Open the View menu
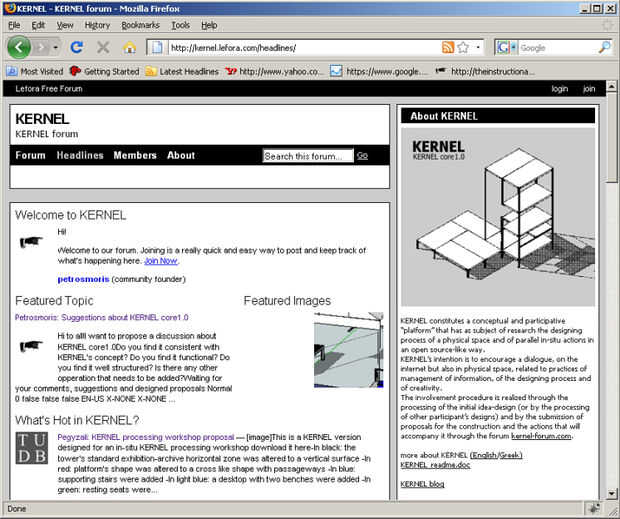Image resolution: width=620 pixels, height=519 pixels. (65, 25)
